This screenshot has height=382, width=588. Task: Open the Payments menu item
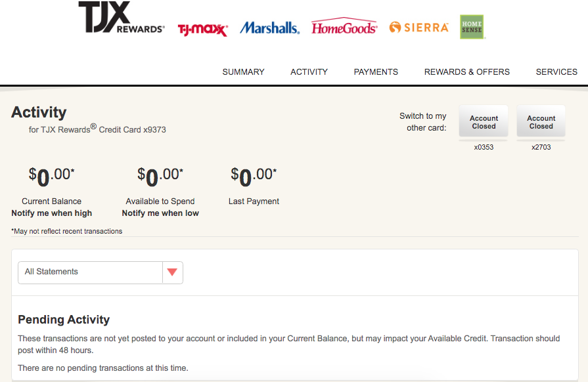[376, 72]
